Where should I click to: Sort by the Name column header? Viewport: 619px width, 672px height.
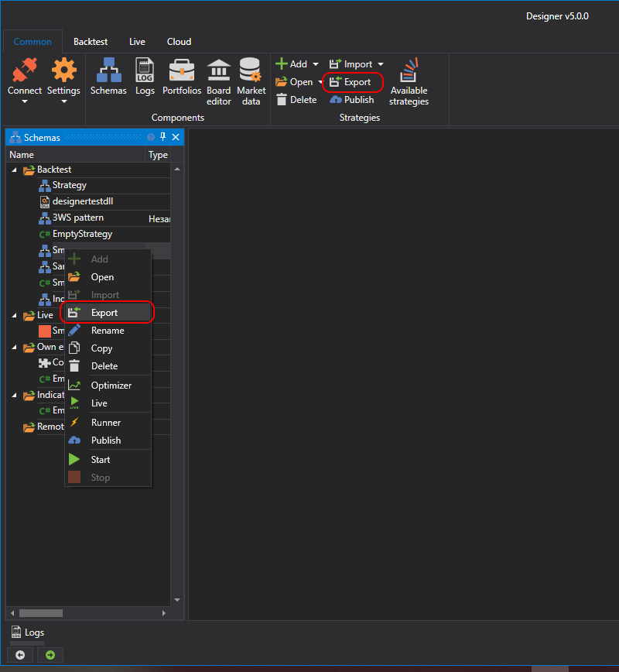[x=75, y=155]
